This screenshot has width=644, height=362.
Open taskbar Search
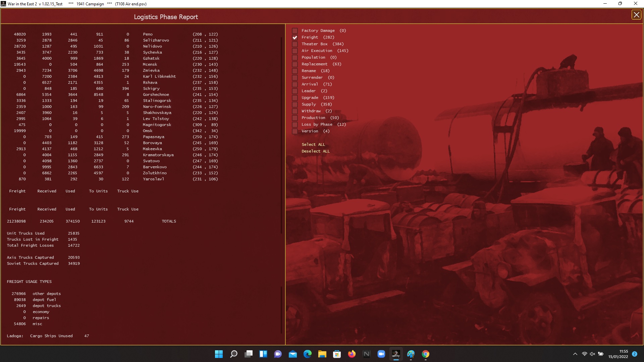click(233, 354)
